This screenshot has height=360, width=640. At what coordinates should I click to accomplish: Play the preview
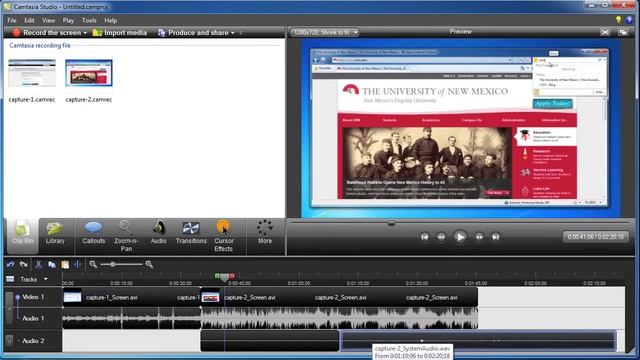point(460,237)
